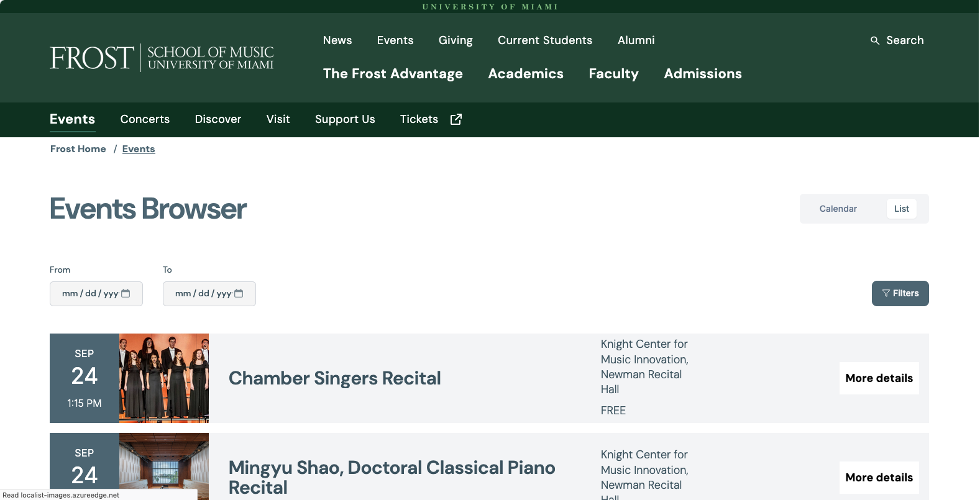Screen dimensions: 980x500
Task: Open the Alumni link
Action: [x=636, y=40]
